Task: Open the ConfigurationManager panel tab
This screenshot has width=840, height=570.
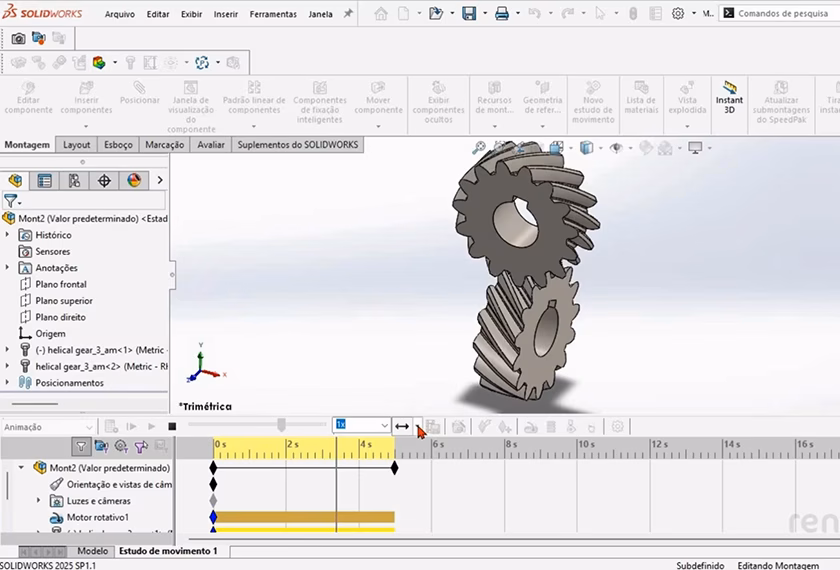Action: (74, 181)
